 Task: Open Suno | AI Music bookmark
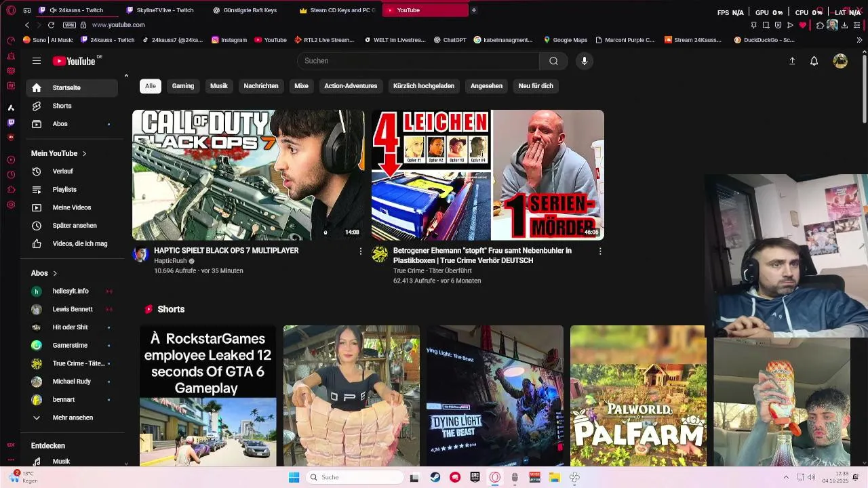pyautogui.click(x=47, y=40)
